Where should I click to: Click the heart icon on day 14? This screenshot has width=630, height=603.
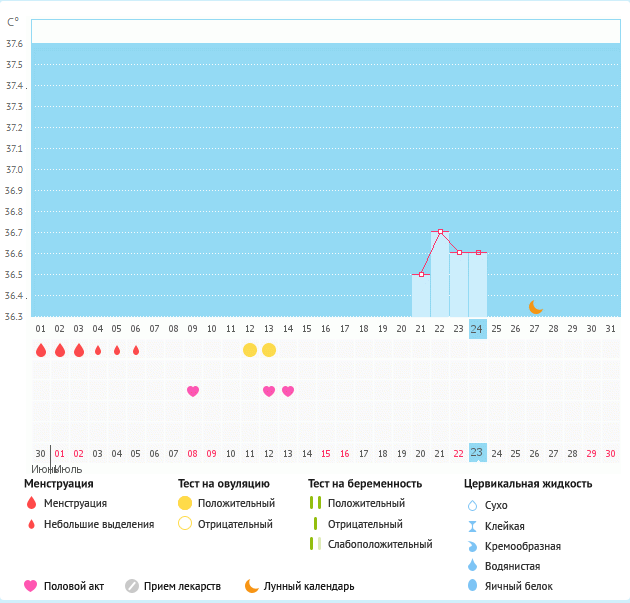point(288,391)
